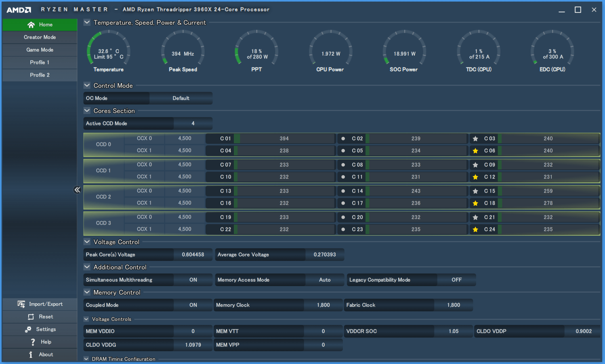Image resolution: width=605 pixels, height=364 pixels.
Task: Click the dot marker next to C 05
Action: coord(343,151)
